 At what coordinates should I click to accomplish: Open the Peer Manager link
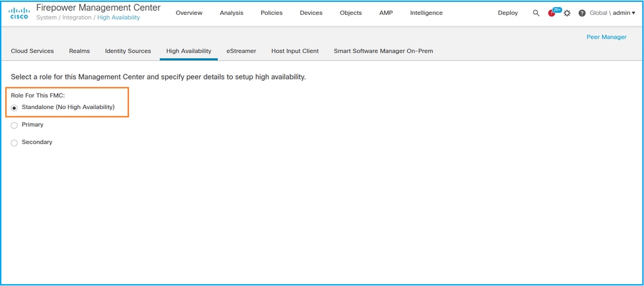point(606,37)
